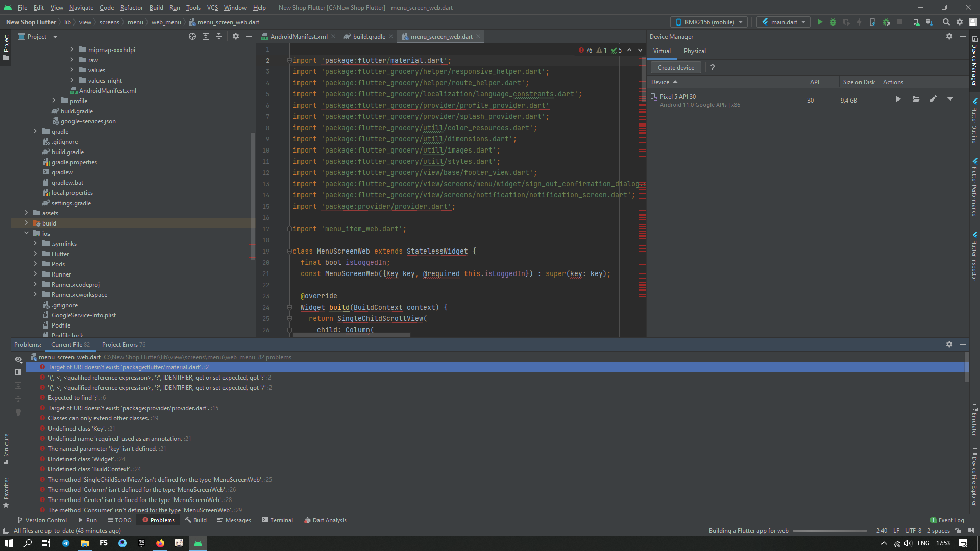Enable the Current File 82 problems toggle

click(70, 344)
